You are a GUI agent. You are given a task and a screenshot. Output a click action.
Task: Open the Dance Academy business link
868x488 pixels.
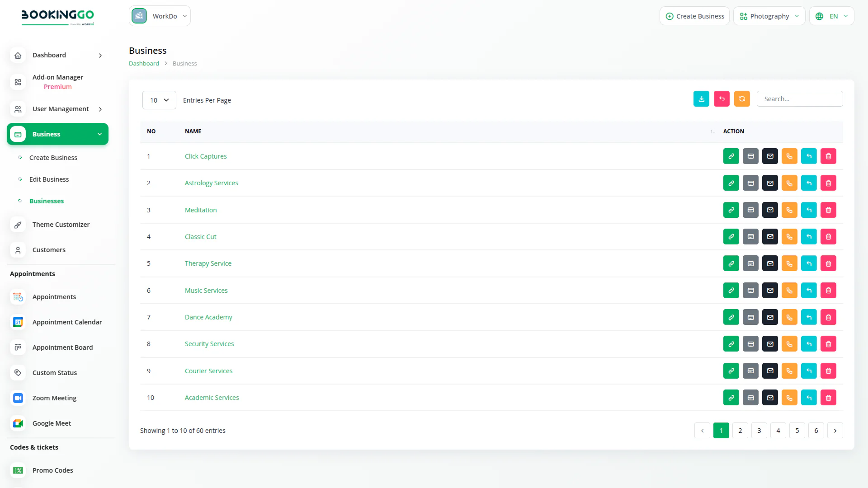point(208,317)
